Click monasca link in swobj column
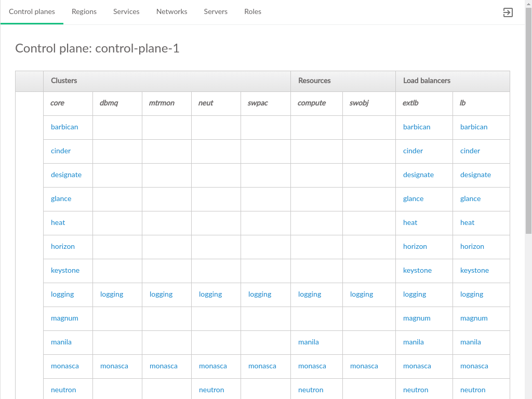The height and width of the screenshot is (399, 532). [x=364, y=366]
